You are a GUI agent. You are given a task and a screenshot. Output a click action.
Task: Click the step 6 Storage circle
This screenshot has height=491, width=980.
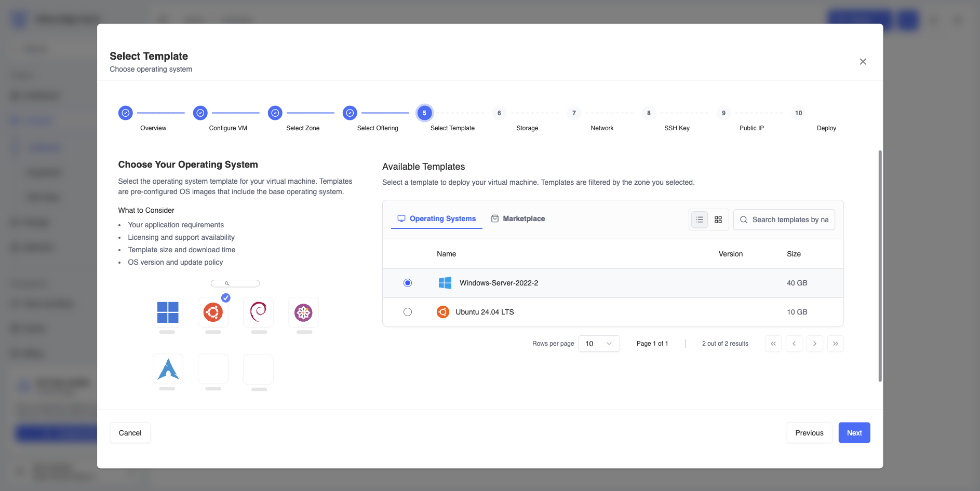499,113
